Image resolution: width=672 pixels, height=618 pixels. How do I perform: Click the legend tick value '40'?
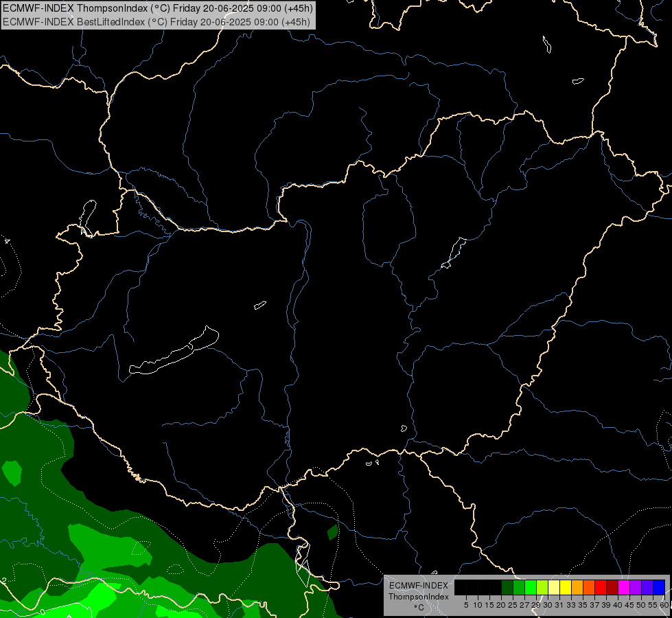tap(618, 605)
